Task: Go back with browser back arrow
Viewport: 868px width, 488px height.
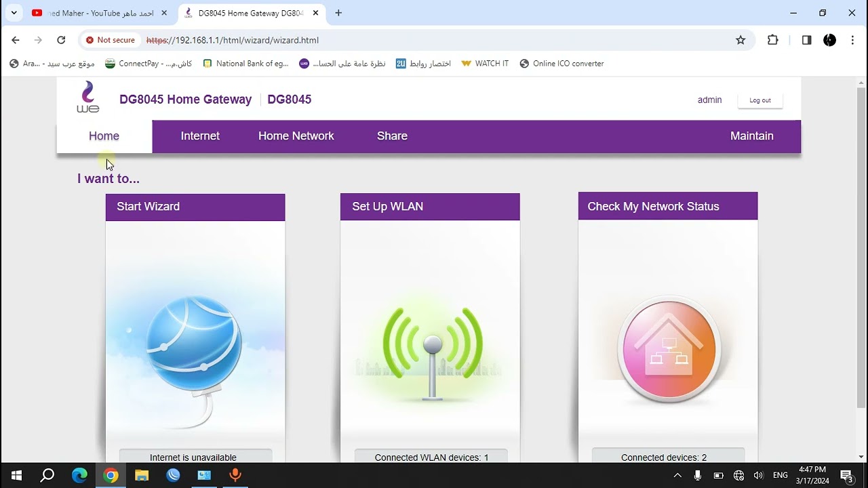Action: pyautogui.click(x=16, y=40)
